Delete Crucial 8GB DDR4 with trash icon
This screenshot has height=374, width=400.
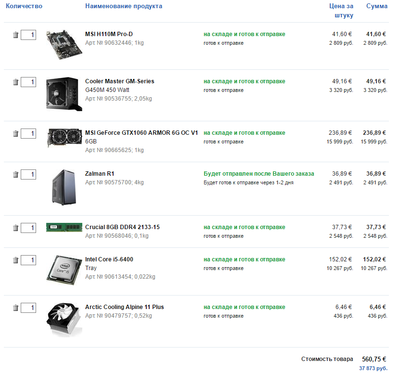tap(15, 228)
